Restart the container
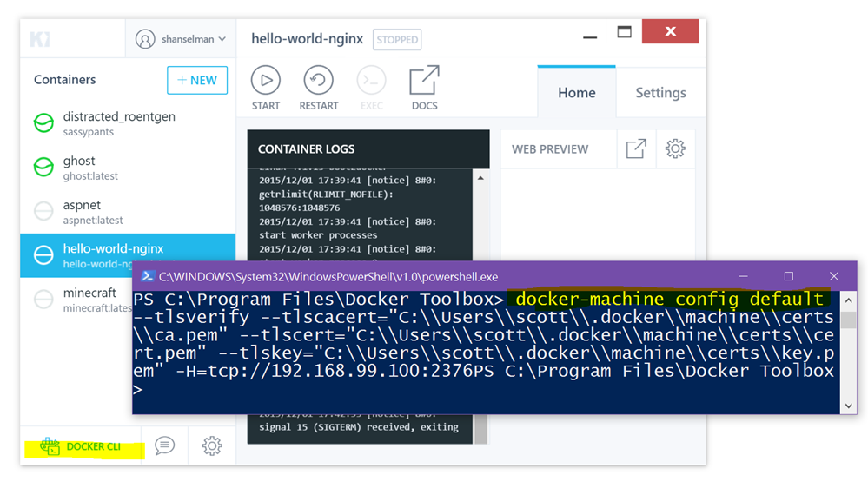Screen dimensions: 868x488 (318, 88)
